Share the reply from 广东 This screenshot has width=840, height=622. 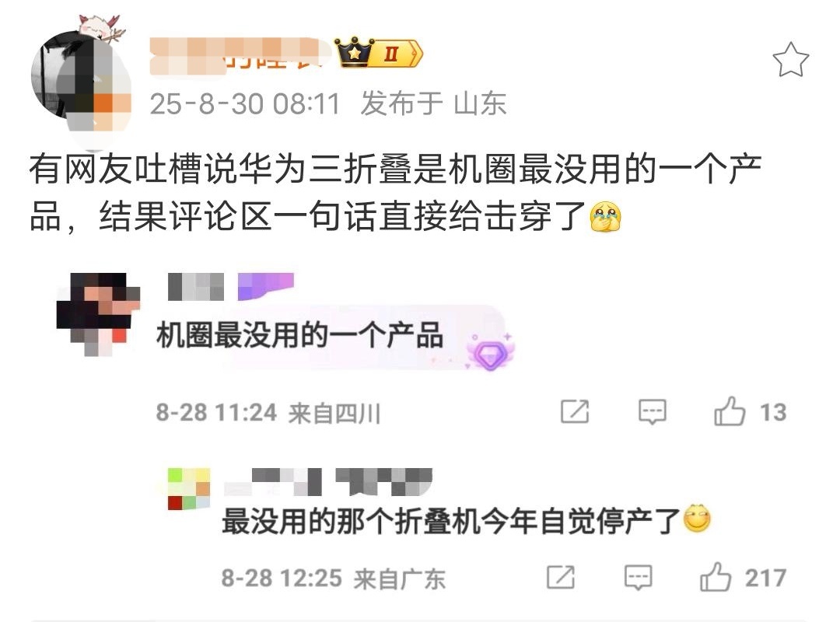(560, 577)
